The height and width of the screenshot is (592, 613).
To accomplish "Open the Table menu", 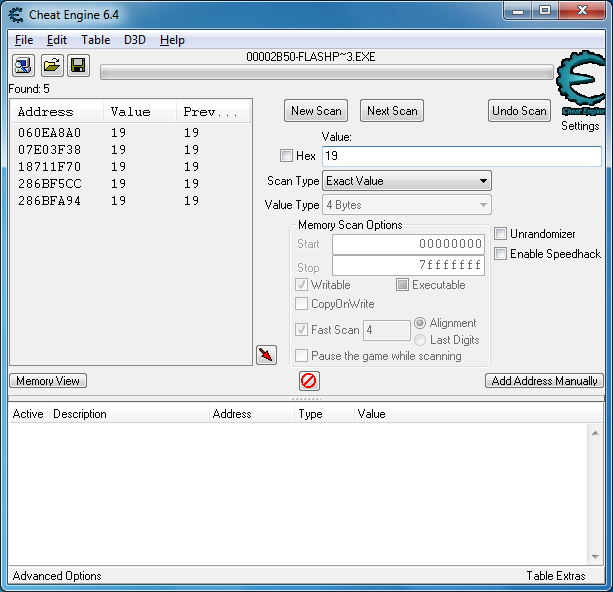I will 96,40.
